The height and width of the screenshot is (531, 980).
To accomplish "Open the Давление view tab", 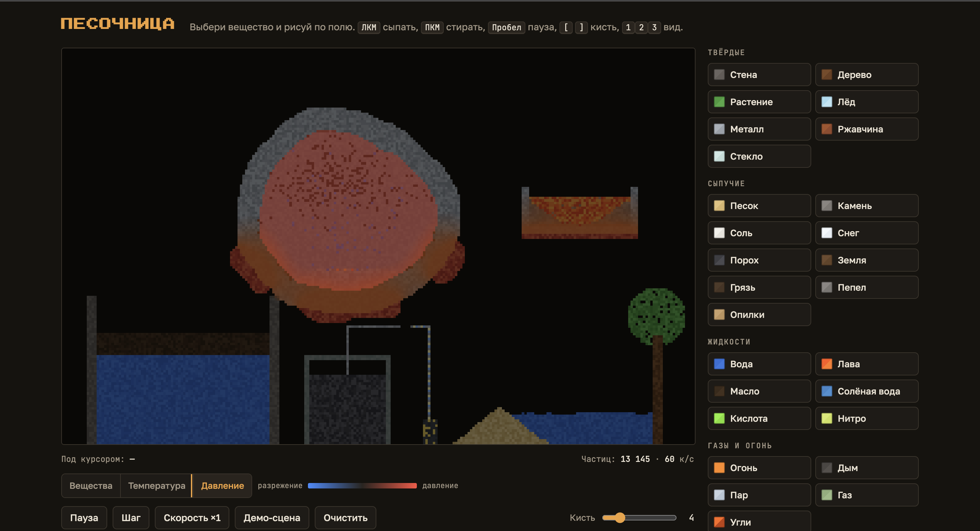I will [x=222, y=486].
